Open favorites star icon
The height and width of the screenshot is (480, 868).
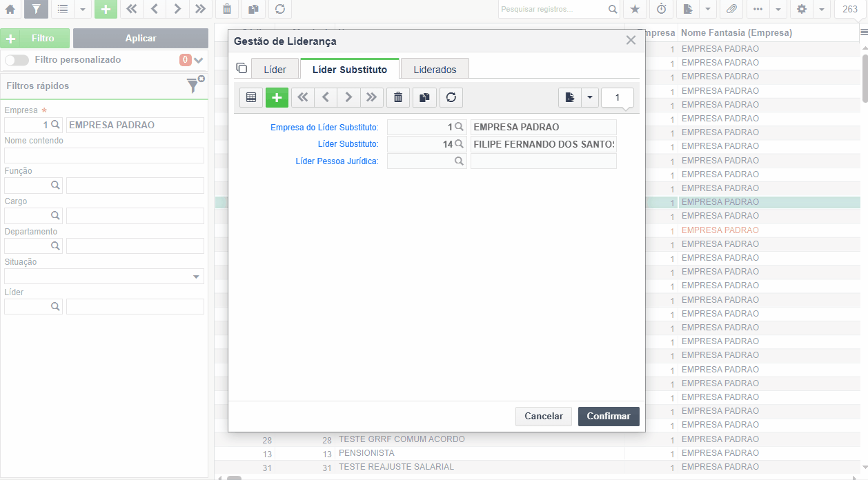click(635, 9)
